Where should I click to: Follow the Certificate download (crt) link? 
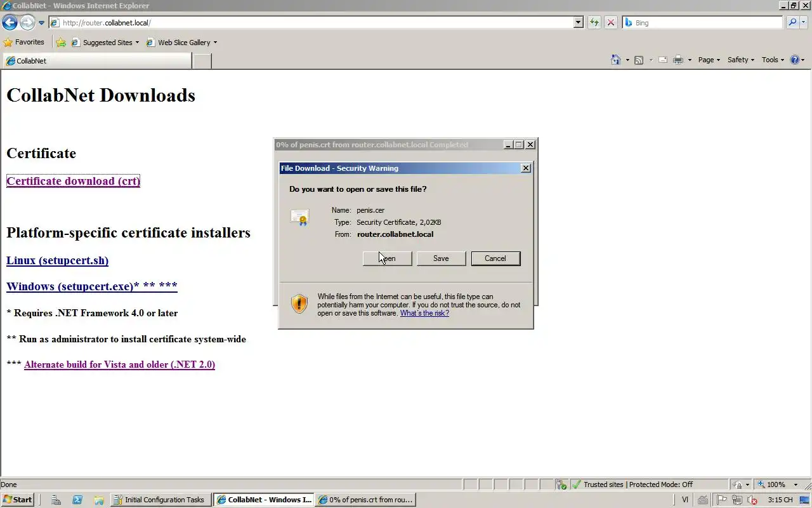[x=73, y=181]
